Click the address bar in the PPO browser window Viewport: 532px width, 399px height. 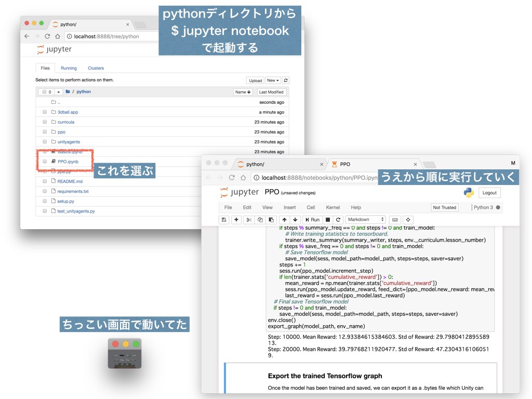click(x=319, y=178)
